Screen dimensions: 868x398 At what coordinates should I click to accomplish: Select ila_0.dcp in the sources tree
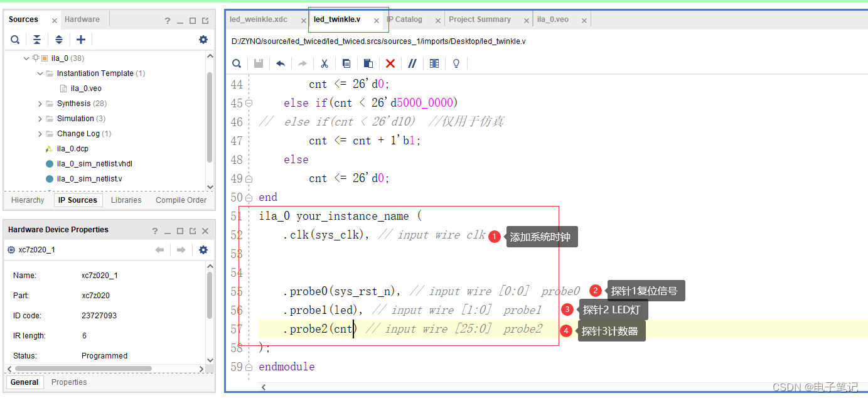pyautogui.click(x=73, y=149)
